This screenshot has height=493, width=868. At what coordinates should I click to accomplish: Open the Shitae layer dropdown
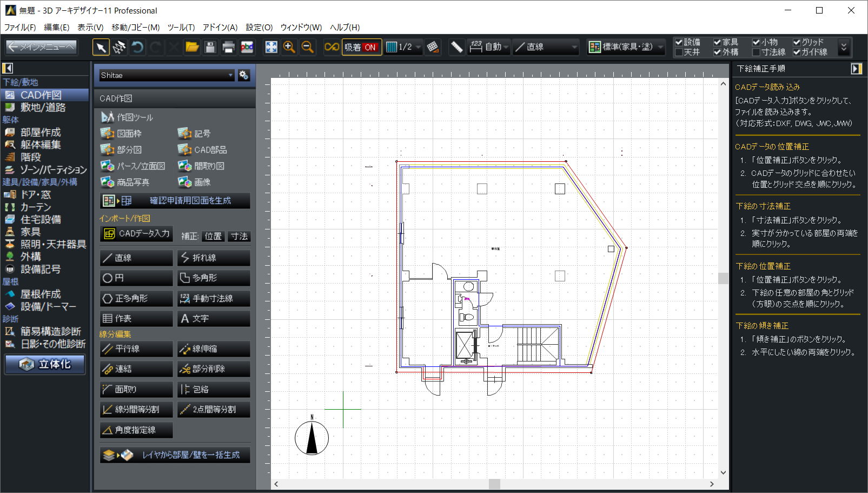167,75
